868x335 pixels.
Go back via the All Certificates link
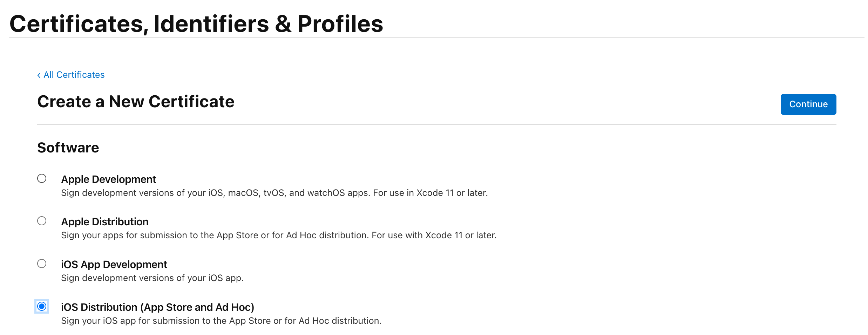pos(74,75)
